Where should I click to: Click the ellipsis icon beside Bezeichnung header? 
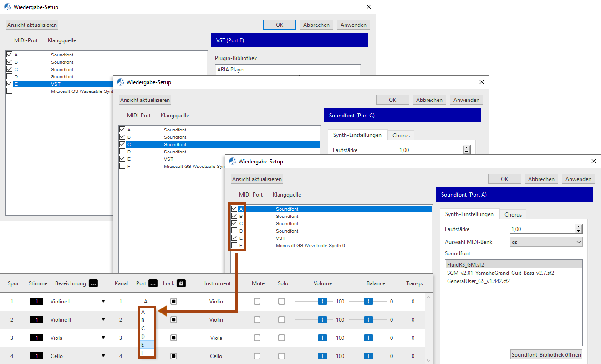pos(93,283)
